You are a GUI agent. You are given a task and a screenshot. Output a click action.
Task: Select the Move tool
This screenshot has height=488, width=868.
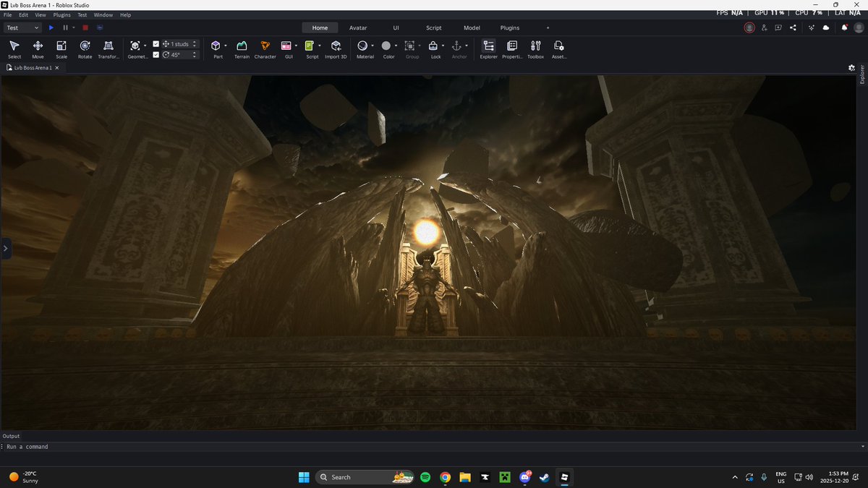(38, 48)
